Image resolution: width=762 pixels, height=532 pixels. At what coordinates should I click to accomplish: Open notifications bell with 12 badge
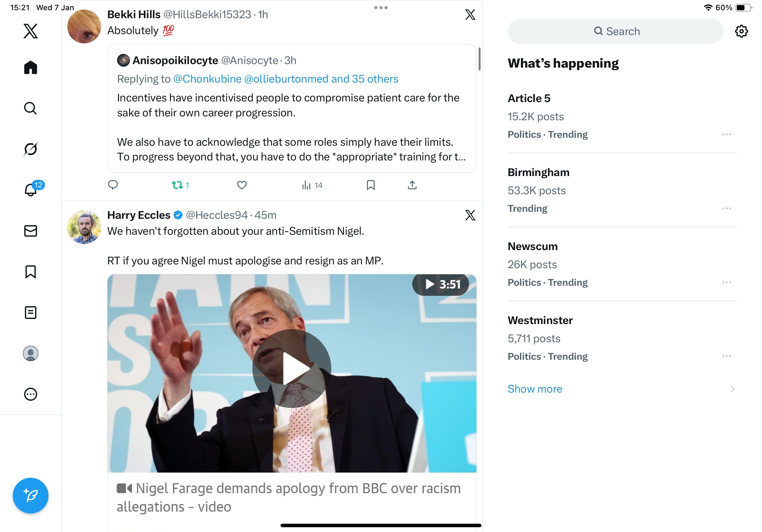click(x=31, y=190)
